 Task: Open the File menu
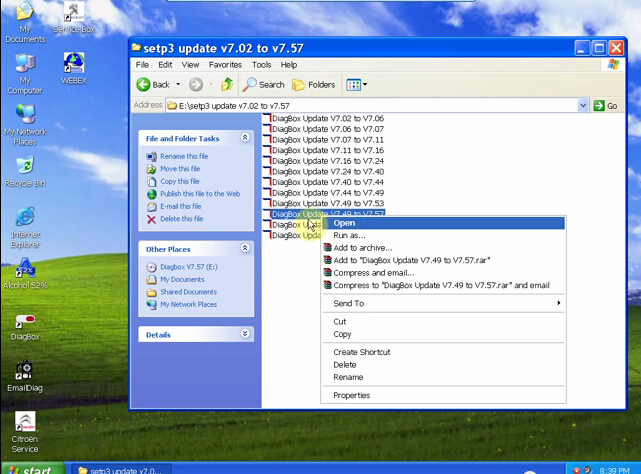(x=142, y=65)
